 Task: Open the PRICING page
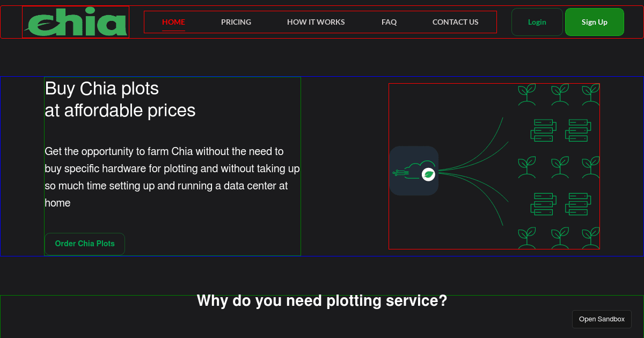236,22
